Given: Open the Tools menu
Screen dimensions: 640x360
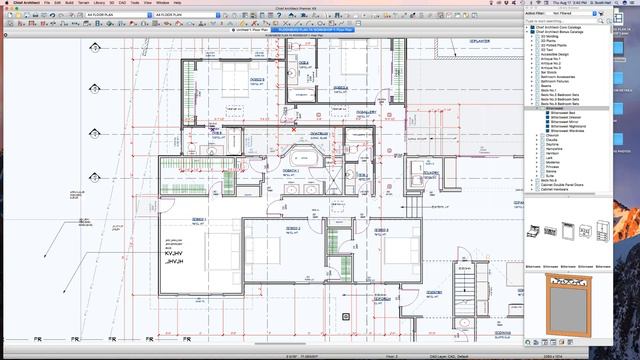Looking at the screenshot, I should 135,2.
